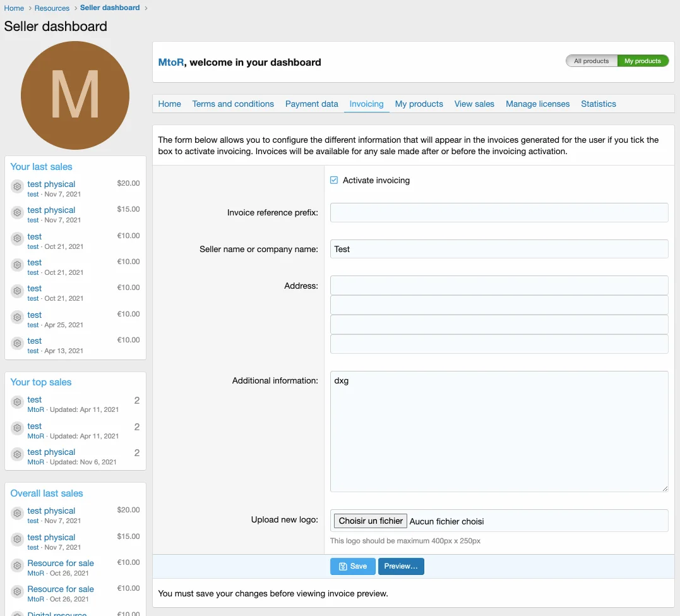Image resolution: width=680 pixels, height=616 pixels.
Task: Click gear icon beside the Apr 25, 2021 sale
Action: pos(17,317)
